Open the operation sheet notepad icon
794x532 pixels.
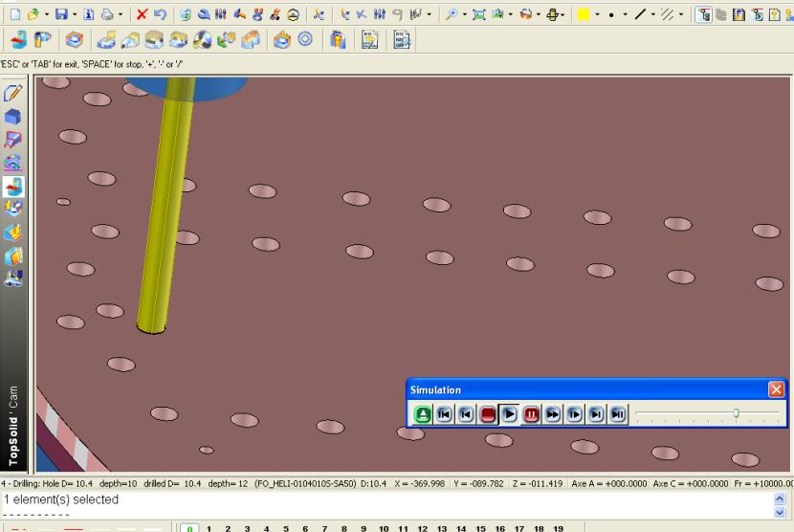[369, 39]
